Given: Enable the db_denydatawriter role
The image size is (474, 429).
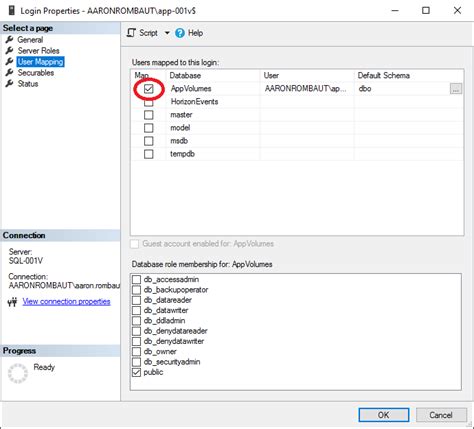Looking at the screenshot, I should [136, 341].
